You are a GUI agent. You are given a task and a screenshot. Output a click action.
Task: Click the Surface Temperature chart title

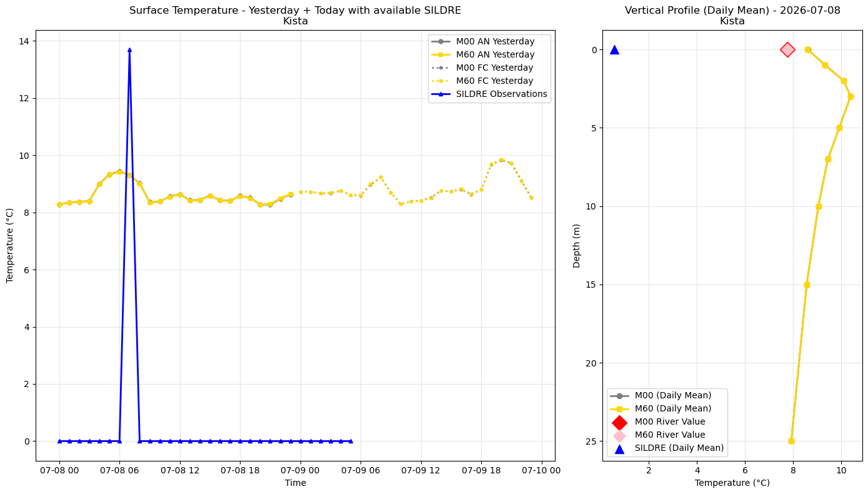[x=295, y=16]
